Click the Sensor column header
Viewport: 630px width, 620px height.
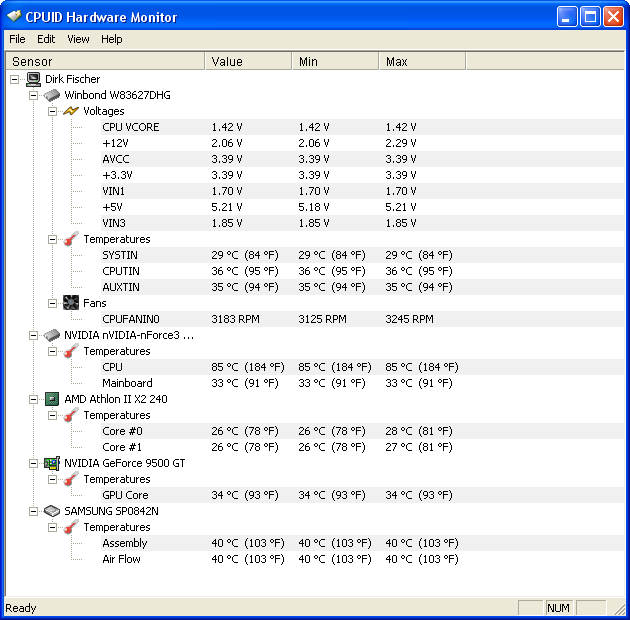(104, 61)
